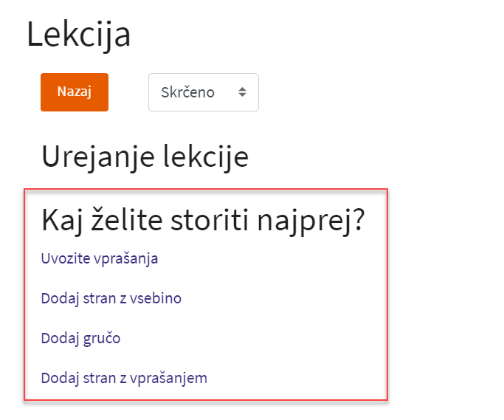
Task: Open Dodaj stran z vprašanjem
Action: coord(124,378)
